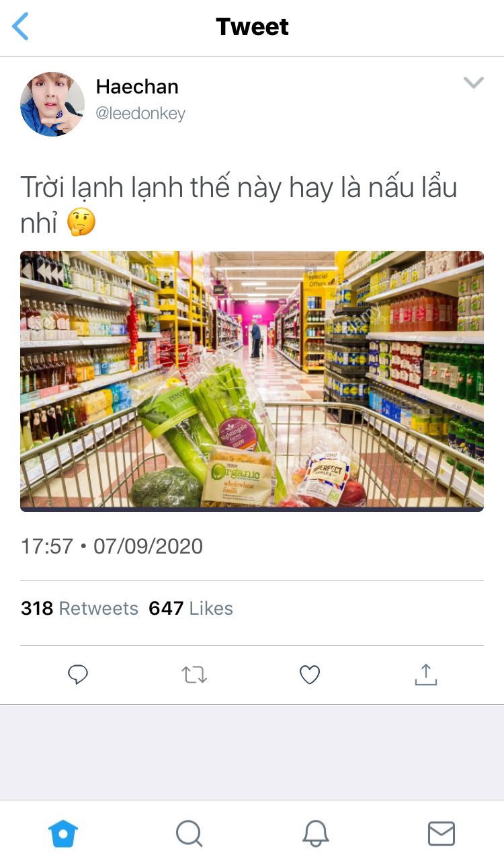This screenshot has width=504, height=867.
Task: View the 318 Retweets list
Action: tap(79, 608)
